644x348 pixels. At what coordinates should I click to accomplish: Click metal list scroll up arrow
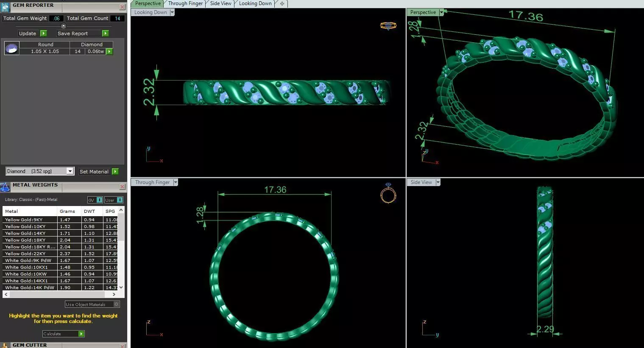coord(121,210)
